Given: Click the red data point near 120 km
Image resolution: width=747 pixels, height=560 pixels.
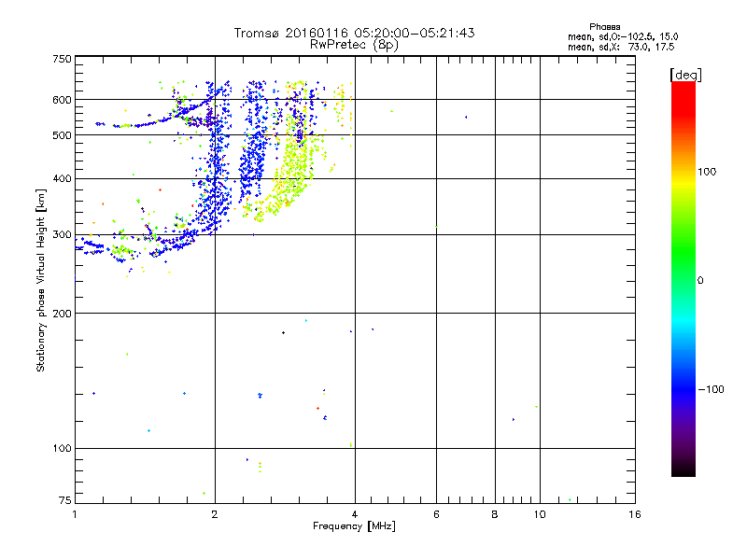Looking at the screenshot, I should [x=317, y=409].
